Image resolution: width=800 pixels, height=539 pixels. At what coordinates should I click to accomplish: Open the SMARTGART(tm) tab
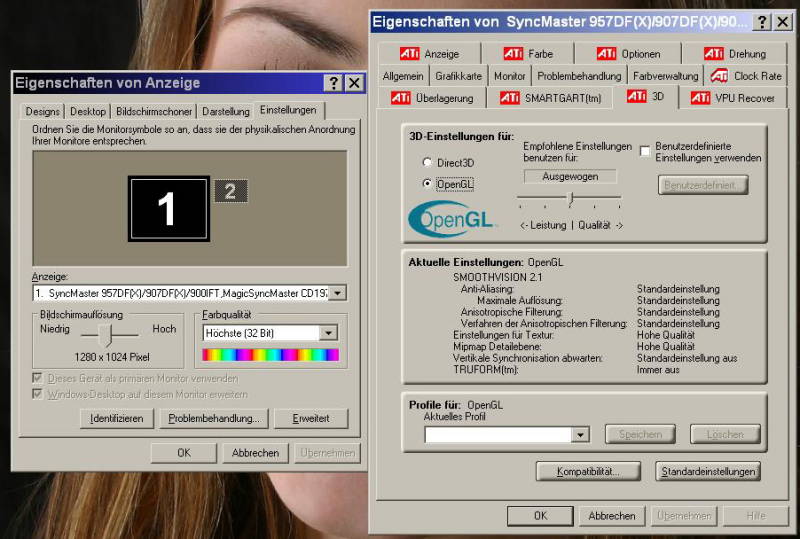click(x=550, y=98)
